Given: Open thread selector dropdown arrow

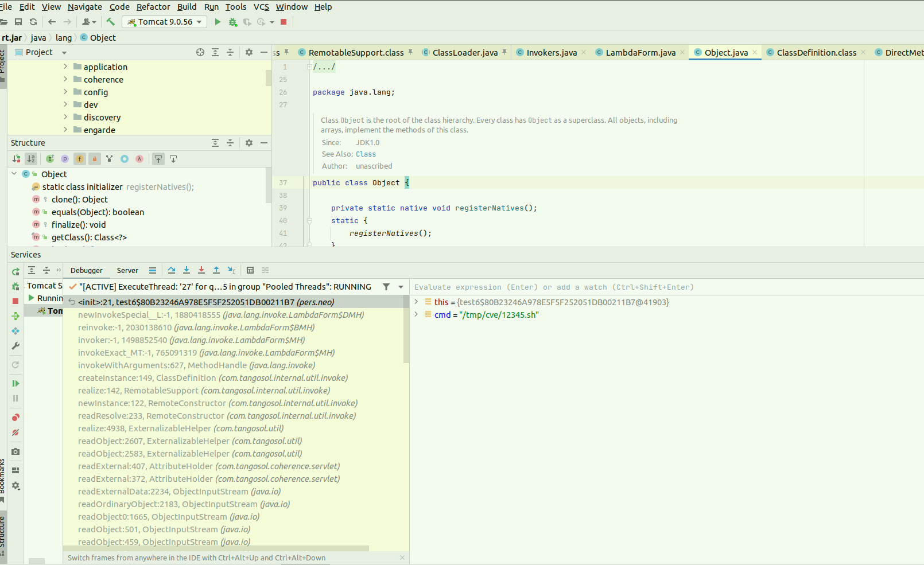Looking at the screenshot, I should tap(401, 287).
